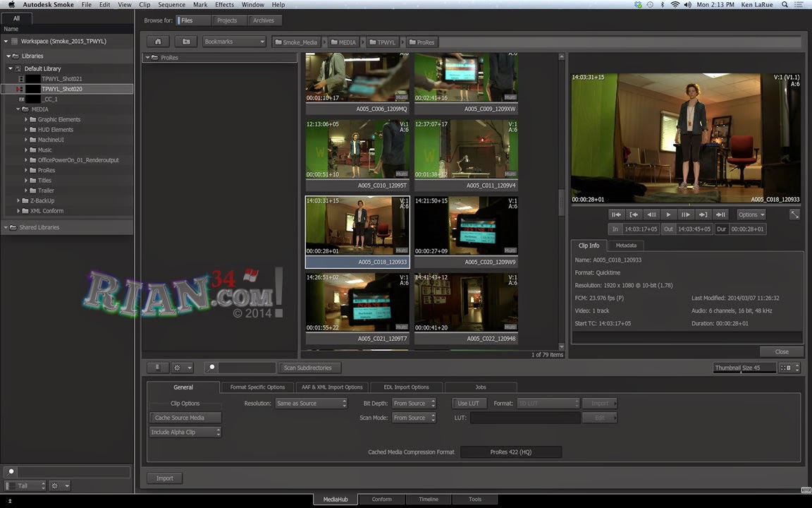Toggle the Use LUT button

point(468,404)
